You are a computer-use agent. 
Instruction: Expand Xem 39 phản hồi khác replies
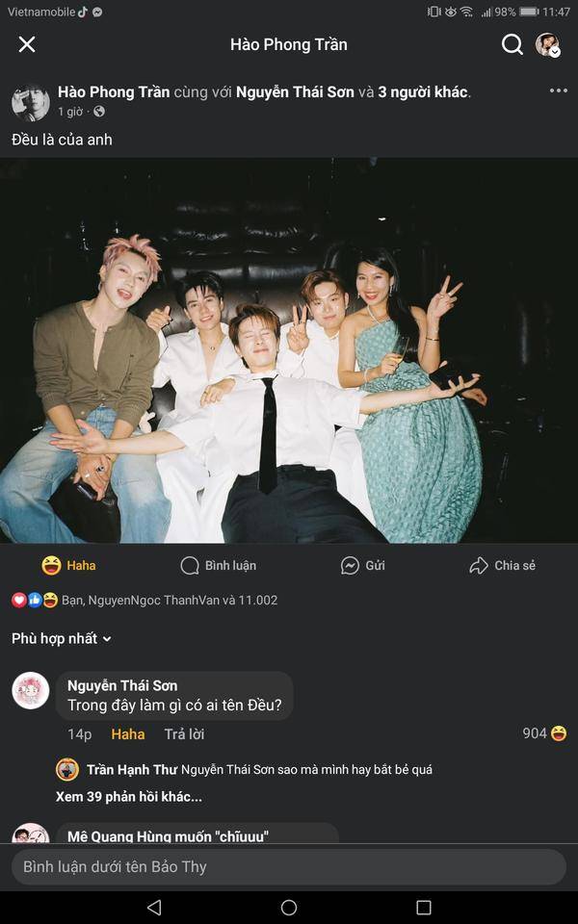pyautogui.click(x=128, y=796)
